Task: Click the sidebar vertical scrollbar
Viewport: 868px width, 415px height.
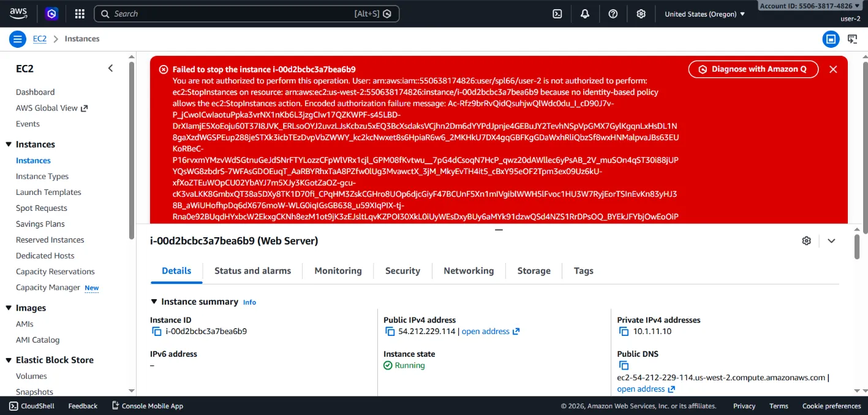Action: [132, 150]
